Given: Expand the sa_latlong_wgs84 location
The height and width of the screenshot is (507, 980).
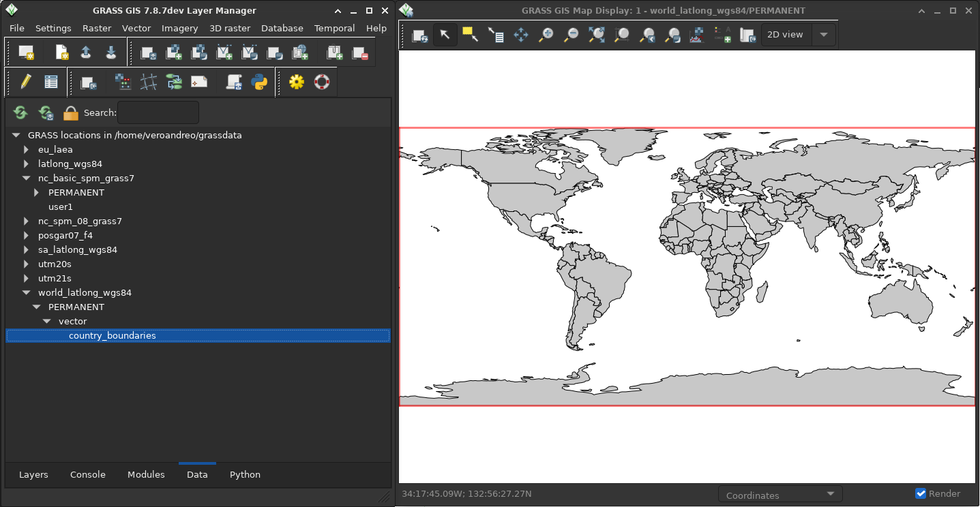Looking at the screenshot, I should [x=26, y=249].
